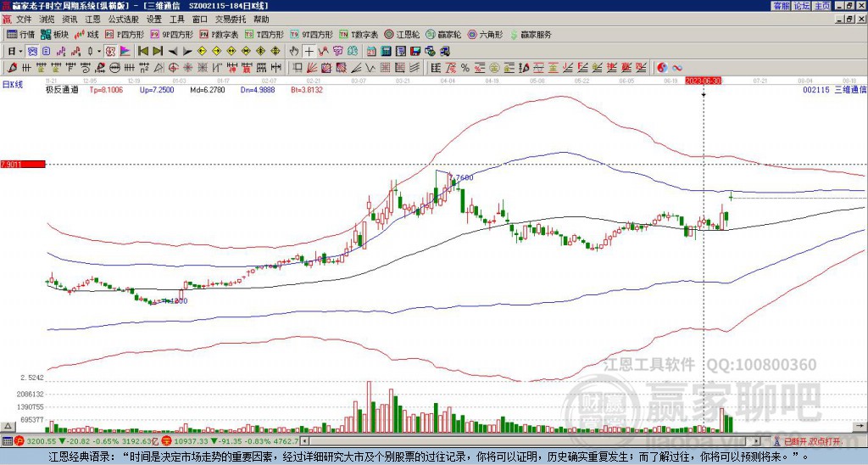Click the 主页 homepage button
This screenshot has height=465, width=868.
tap(821, 6)
